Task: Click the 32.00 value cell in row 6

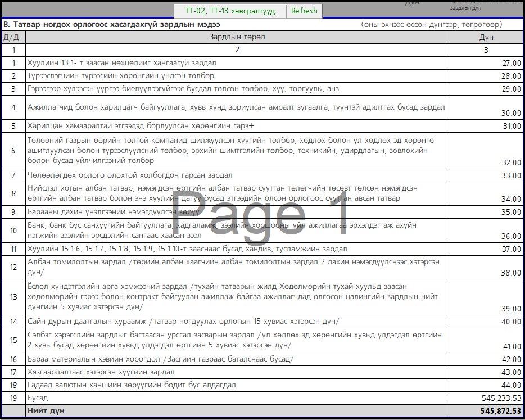Action: 486,151
